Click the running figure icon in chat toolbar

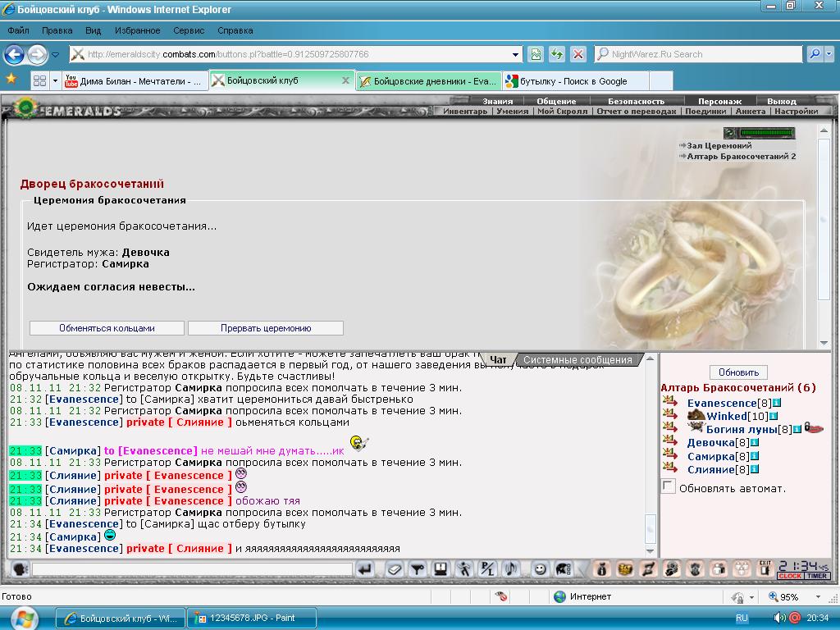[x=464, y=569]
